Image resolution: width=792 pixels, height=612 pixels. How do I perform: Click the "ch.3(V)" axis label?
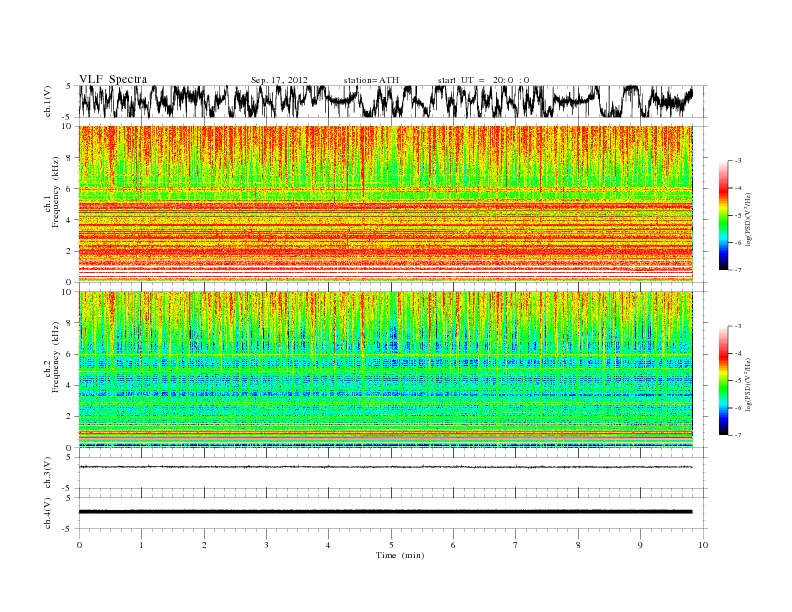pyautogui.click(x=48, y=473)
